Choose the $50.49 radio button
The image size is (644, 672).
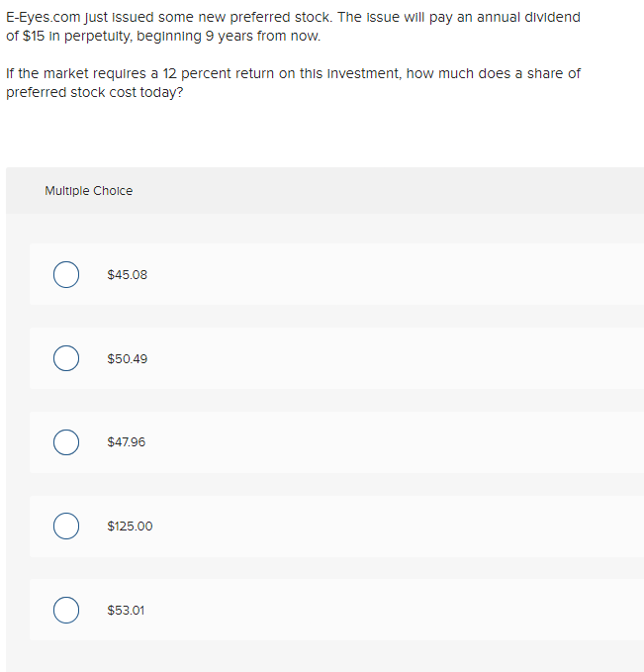pos(66,358)
